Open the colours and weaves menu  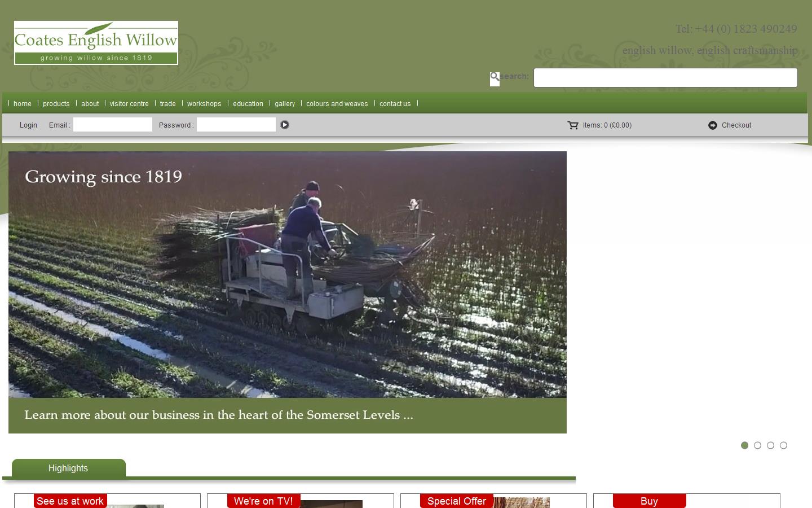337,104
